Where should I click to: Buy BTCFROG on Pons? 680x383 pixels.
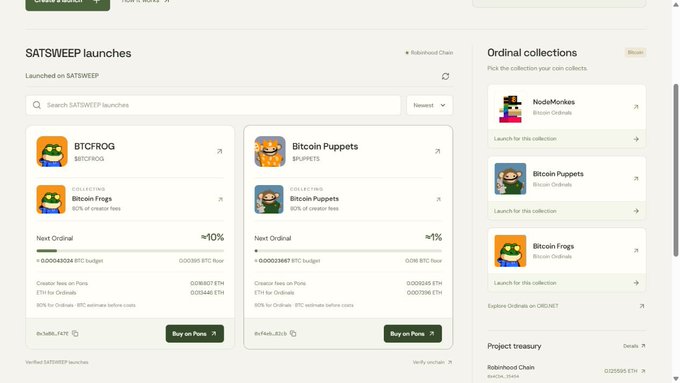coord(195,334)
